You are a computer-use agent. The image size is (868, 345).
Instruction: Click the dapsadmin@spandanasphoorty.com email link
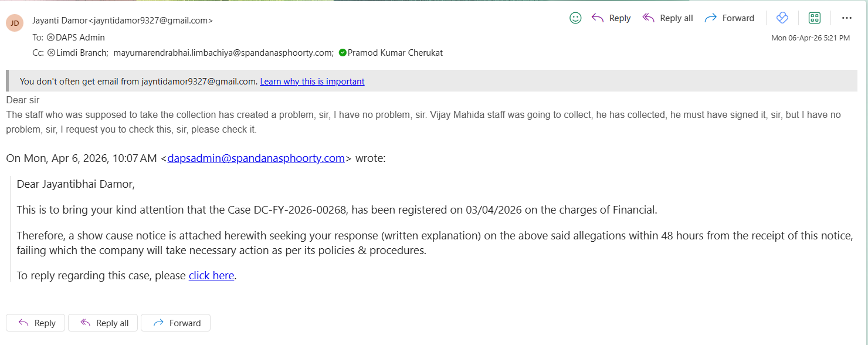pyautogui.click(x=256, y=158)
